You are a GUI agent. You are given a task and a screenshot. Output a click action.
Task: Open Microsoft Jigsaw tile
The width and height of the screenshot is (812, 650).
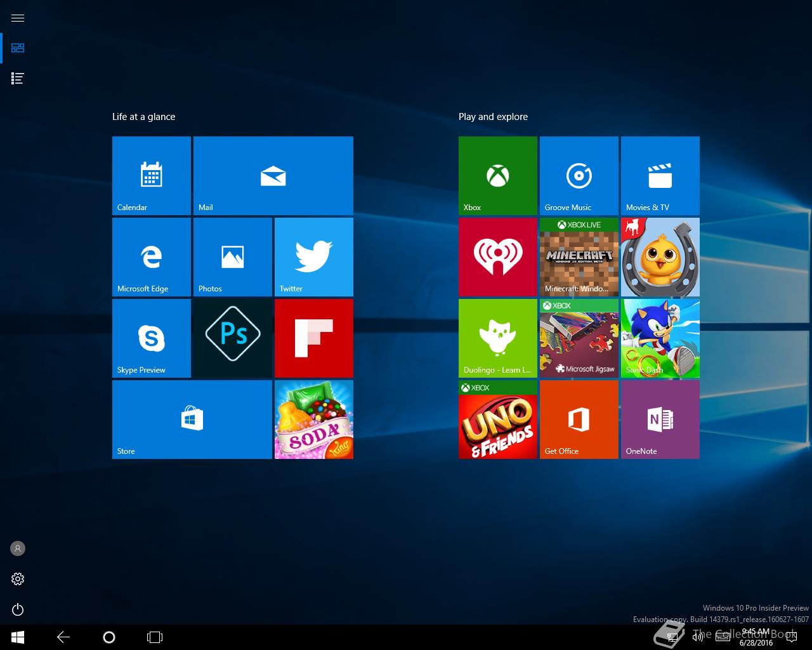(x=579, y=338)
